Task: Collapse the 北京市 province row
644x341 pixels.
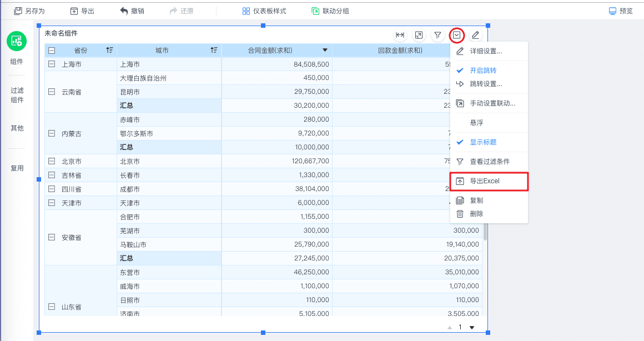Action: (52, 162)
